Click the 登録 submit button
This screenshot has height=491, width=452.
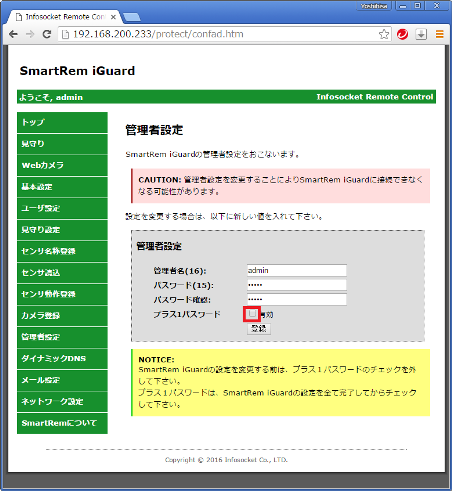(259, 329)
